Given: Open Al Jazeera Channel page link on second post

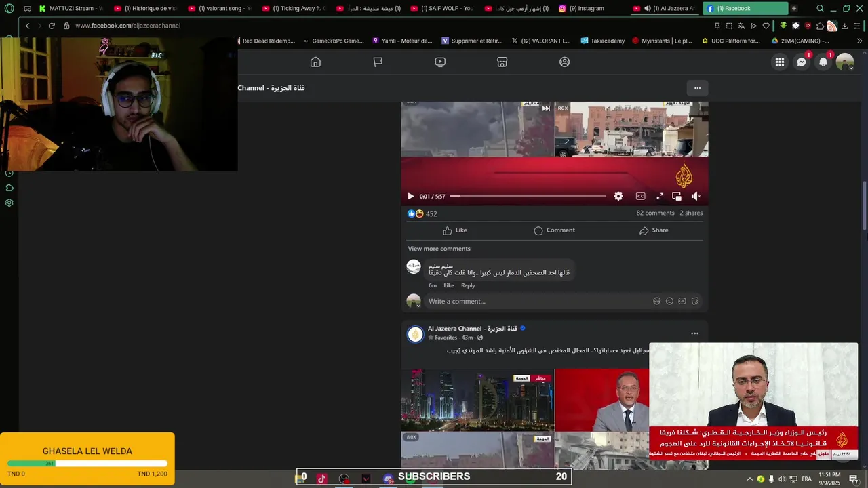Looking at the screenshot, I should click(x=472, y=329).
